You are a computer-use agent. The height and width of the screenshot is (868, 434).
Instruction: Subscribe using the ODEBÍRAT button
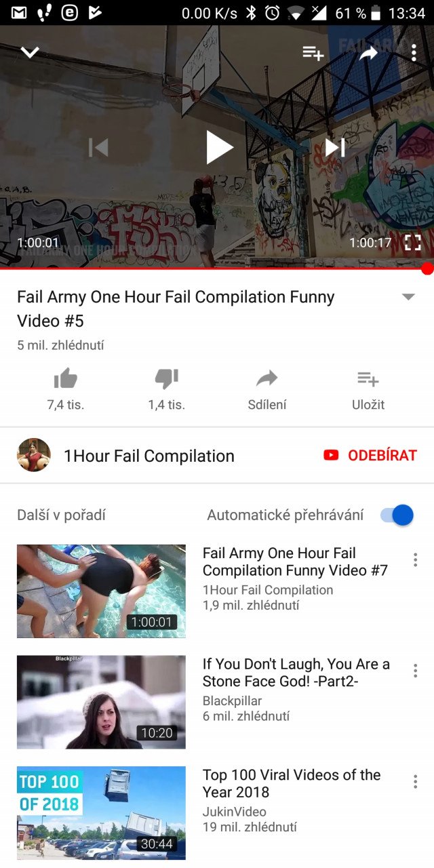(370, 455)
